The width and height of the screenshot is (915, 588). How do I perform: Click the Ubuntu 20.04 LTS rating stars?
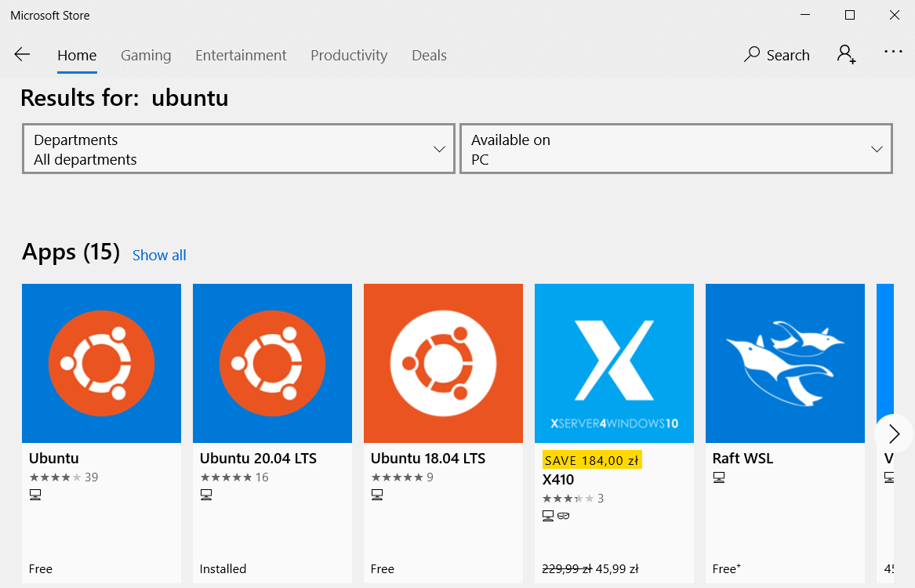227,477
